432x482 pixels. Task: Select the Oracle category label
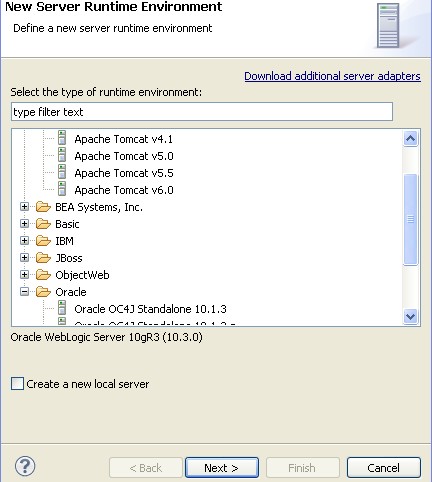pyautogui.click(x=71, y=292)
